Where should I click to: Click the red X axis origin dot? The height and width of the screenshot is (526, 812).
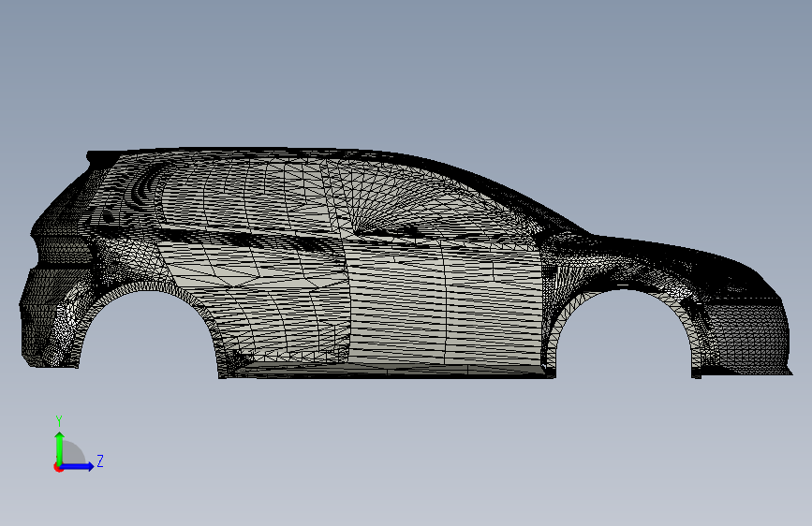coord(58,467)
